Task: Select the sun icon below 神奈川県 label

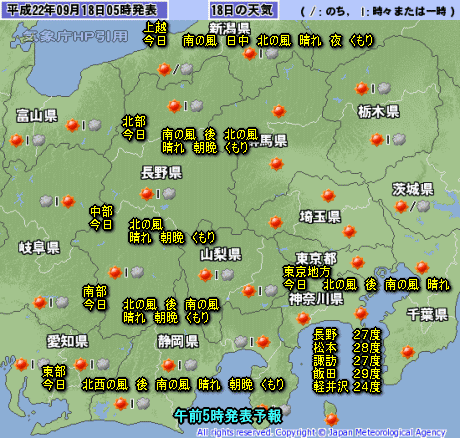Action: [x=303, y=318]
